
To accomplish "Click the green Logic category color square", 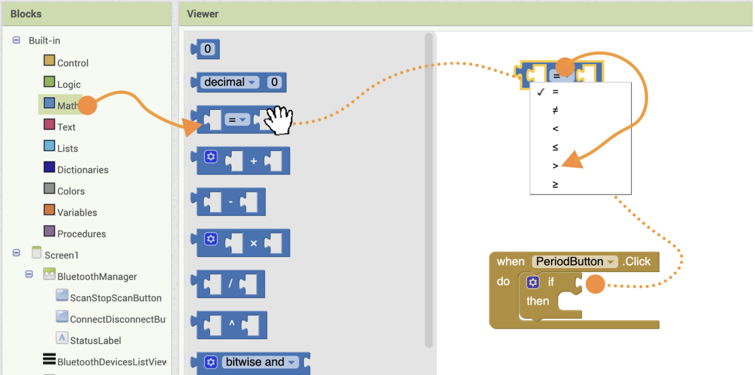I will click(x=49, y=81).
